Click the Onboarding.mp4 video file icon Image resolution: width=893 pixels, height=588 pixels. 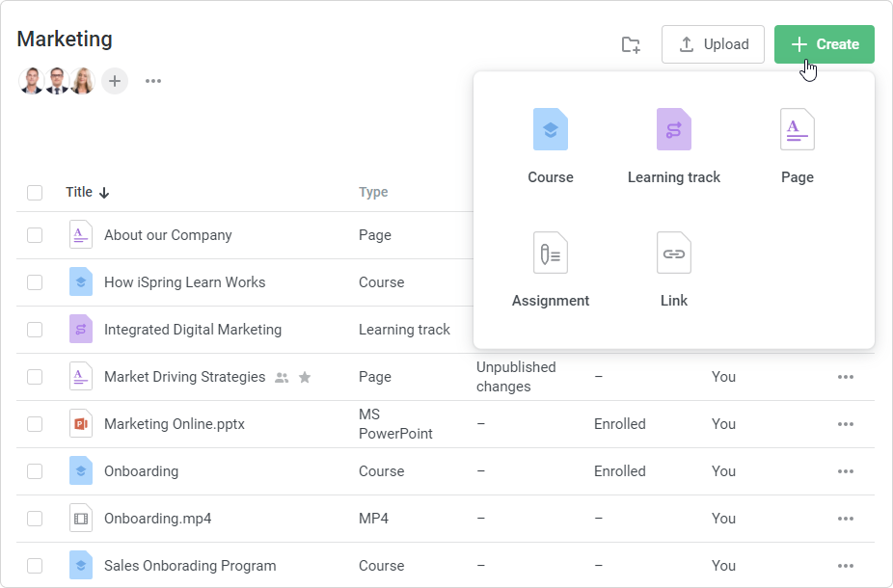point(81,519)
